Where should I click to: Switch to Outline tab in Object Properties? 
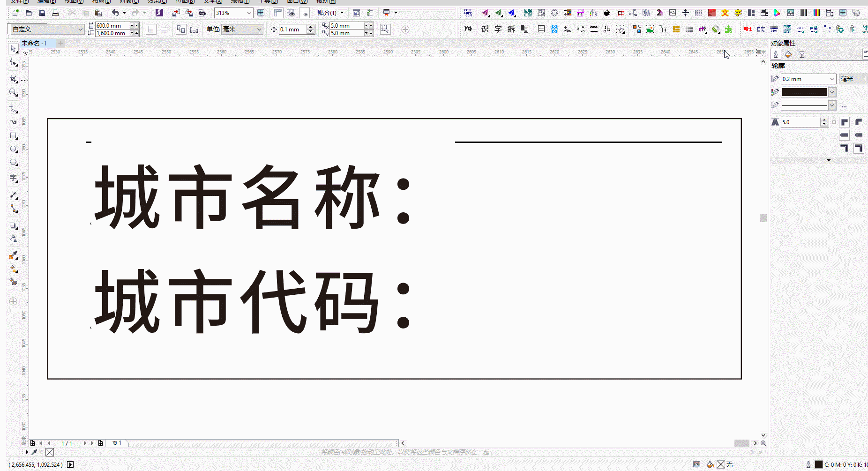click(776, 54)
